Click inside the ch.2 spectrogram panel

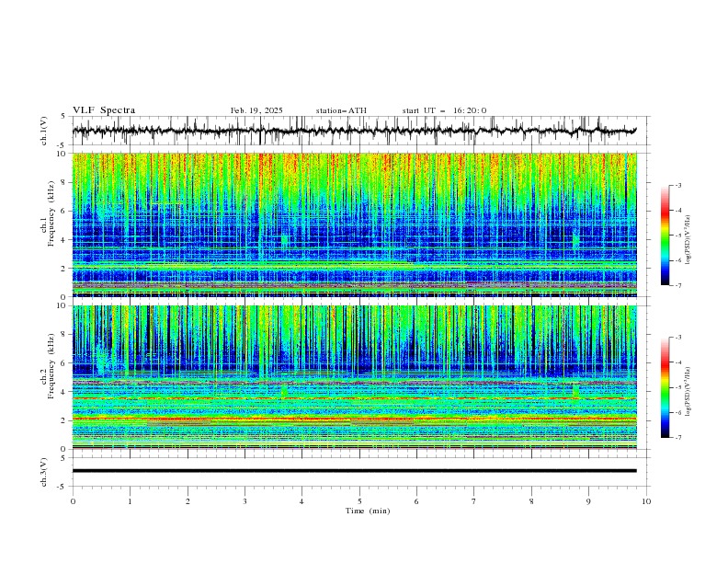coord(354,377)
